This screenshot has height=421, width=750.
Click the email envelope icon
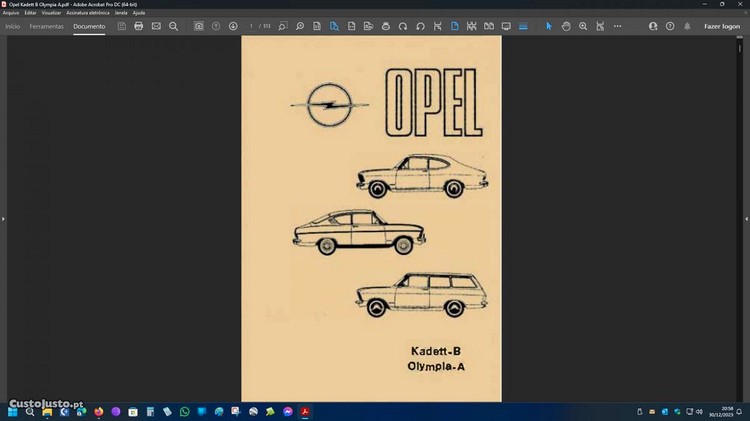(156, 26)
